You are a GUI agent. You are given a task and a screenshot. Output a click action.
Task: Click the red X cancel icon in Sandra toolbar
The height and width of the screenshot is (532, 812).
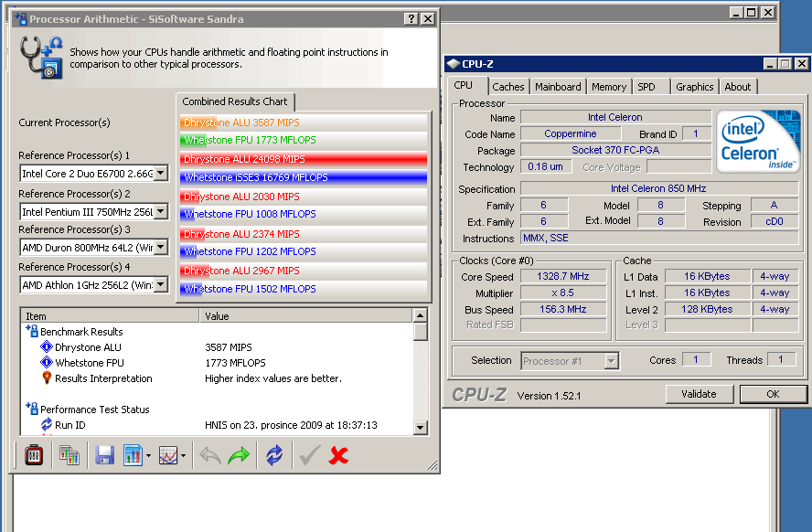338,454
